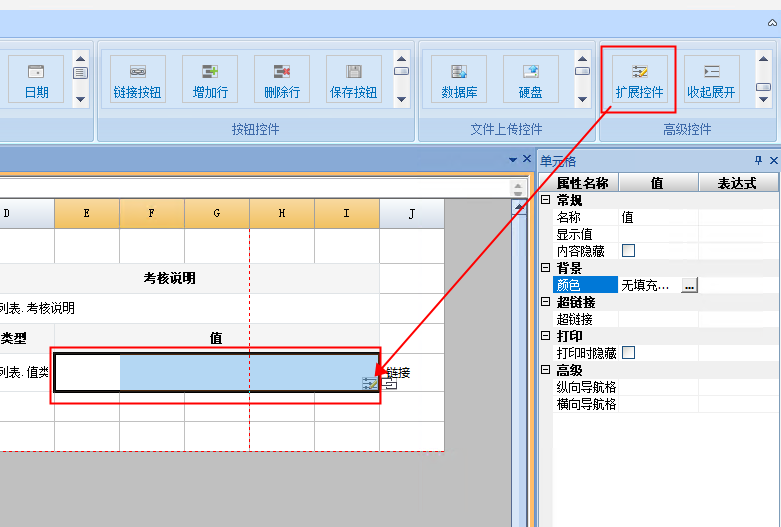Open the color picker ellipsis button
This screenshot has height=527, width=781.
(x=689, y=285)
